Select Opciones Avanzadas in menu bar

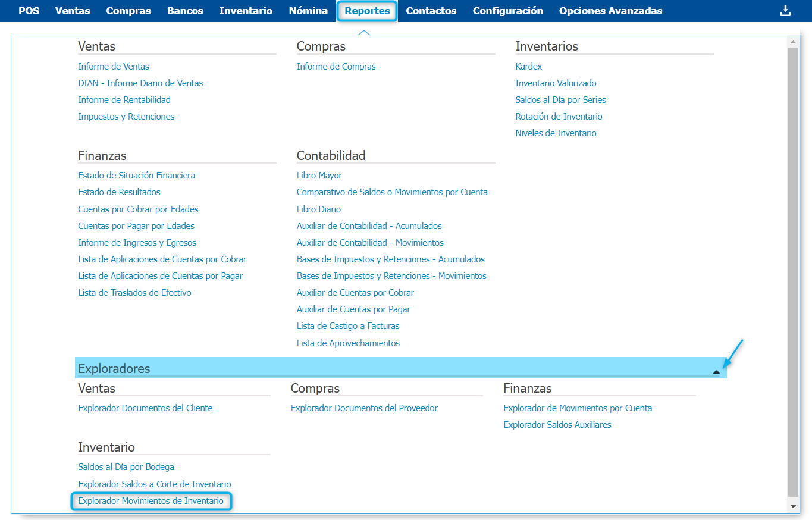tap(610, 11)
